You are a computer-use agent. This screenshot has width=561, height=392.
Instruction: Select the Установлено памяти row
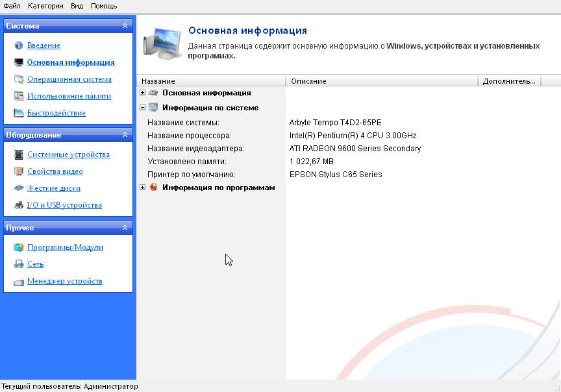[349, 162]
